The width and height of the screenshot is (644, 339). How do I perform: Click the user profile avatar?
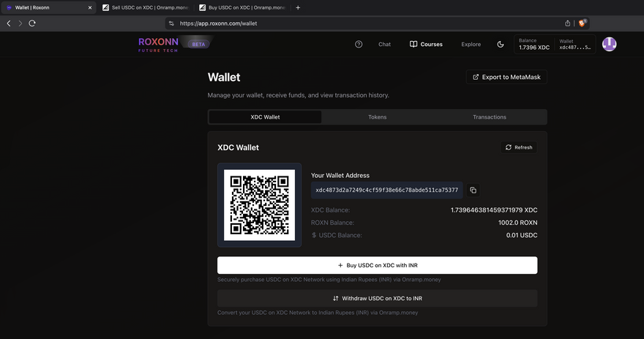[609, 44]
